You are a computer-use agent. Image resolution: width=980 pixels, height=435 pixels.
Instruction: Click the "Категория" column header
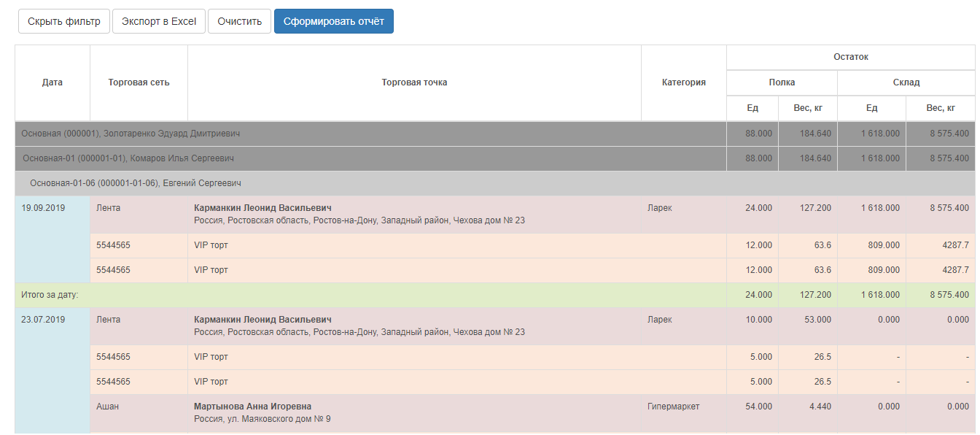coord(683,82)
